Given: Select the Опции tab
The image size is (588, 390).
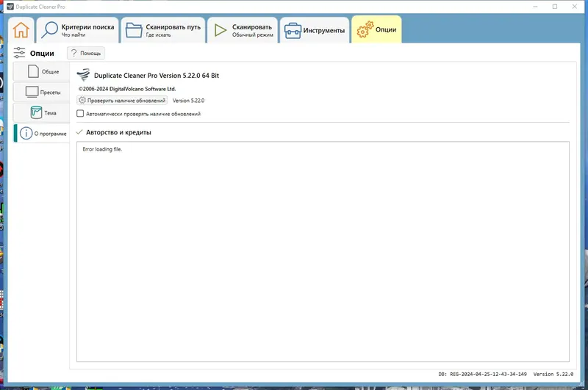Looking at the screenshot, I should coord(376,29).
